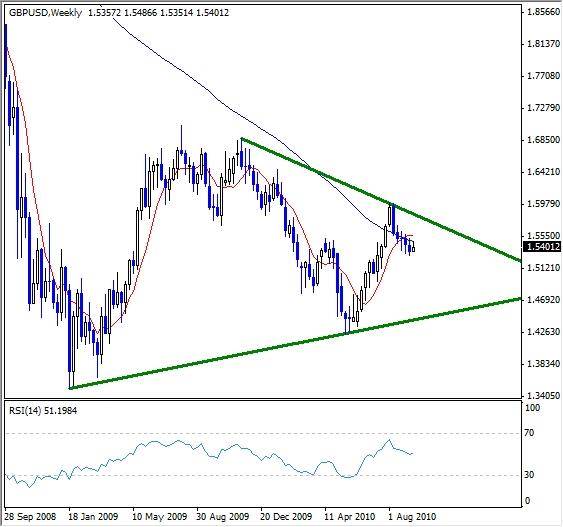Click the 1.46920 price axis label

coord(543,299)
